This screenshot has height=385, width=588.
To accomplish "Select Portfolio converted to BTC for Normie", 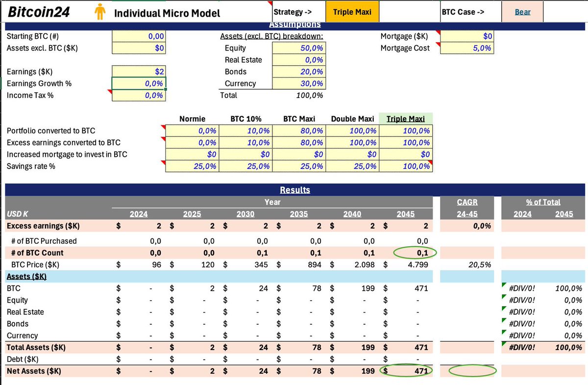I will (x=192, y=130).
